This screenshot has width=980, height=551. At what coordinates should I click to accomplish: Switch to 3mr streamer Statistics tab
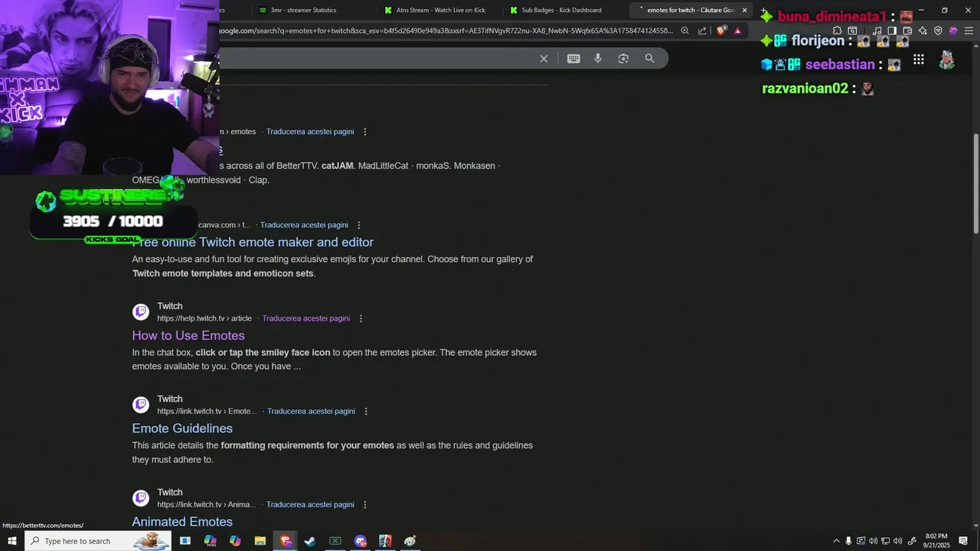point(303,10)
